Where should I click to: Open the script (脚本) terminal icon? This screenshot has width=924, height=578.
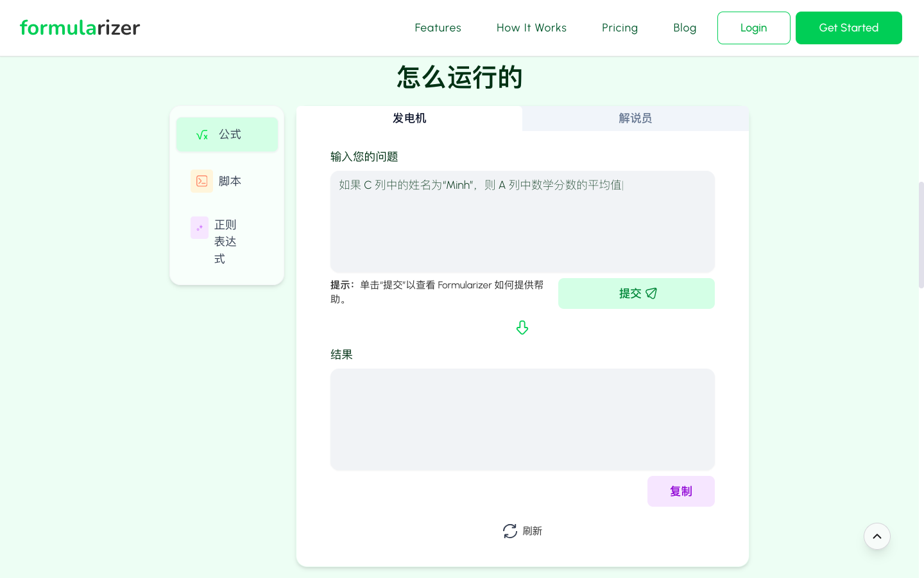201,181
